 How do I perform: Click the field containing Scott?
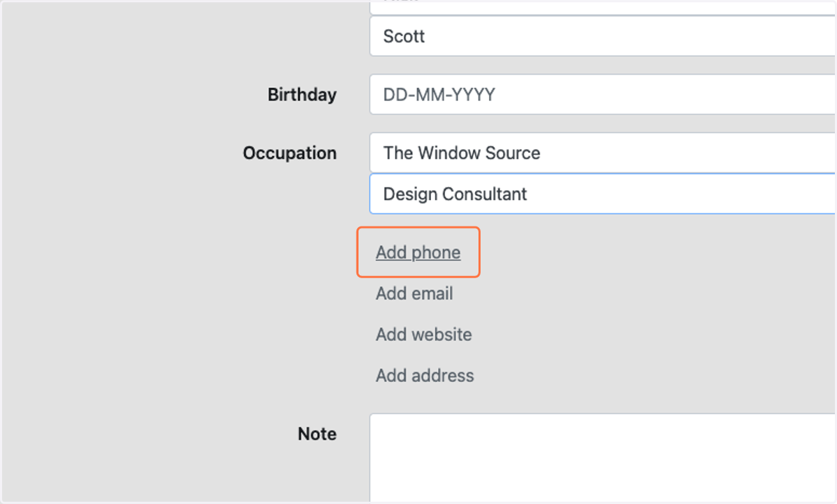(603, 36)
